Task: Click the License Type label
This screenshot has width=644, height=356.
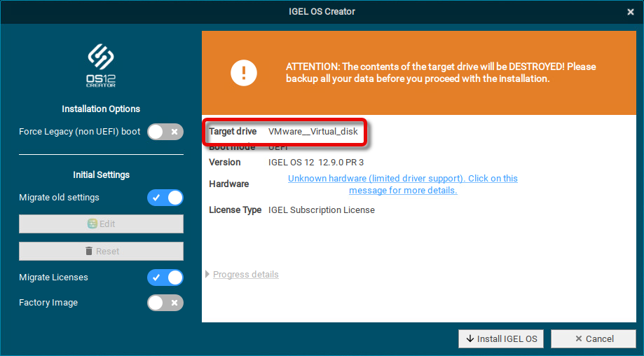Action: point(235,210)
